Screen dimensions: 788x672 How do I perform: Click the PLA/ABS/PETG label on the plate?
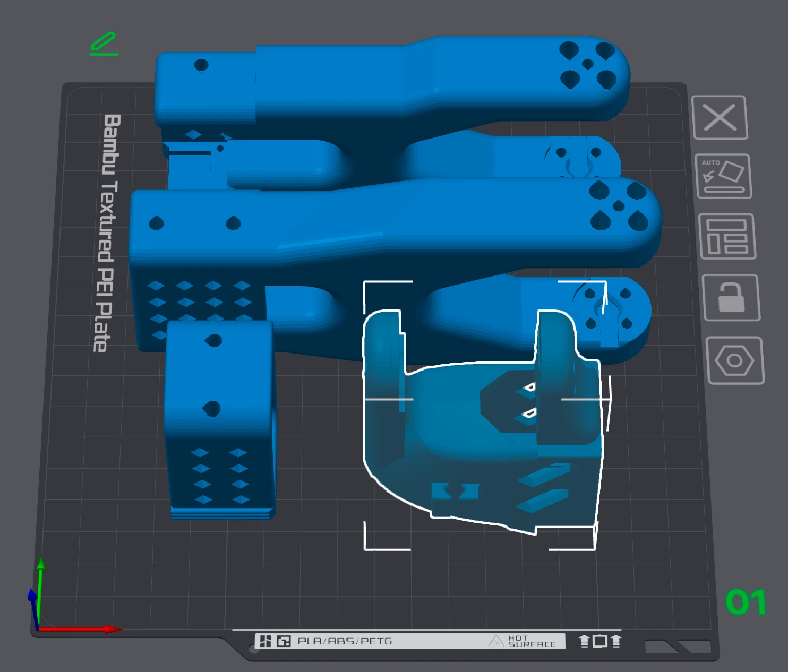tap(345, 641)
